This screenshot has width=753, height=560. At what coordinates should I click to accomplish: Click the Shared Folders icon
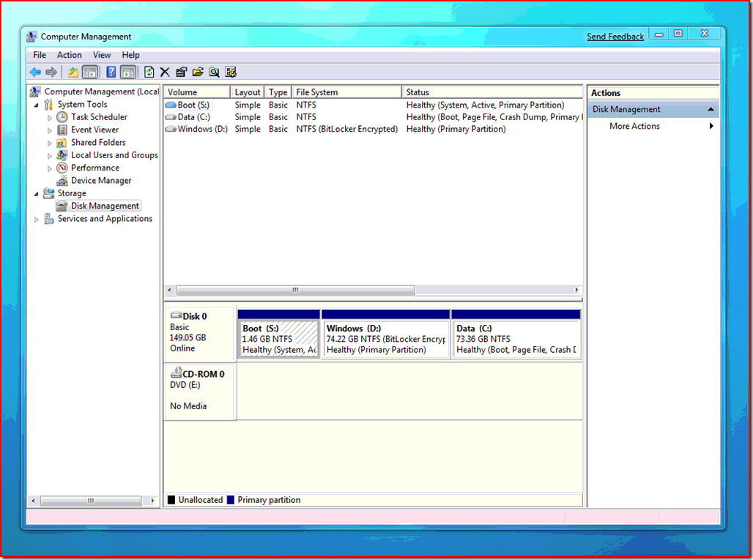pos(62,143)
